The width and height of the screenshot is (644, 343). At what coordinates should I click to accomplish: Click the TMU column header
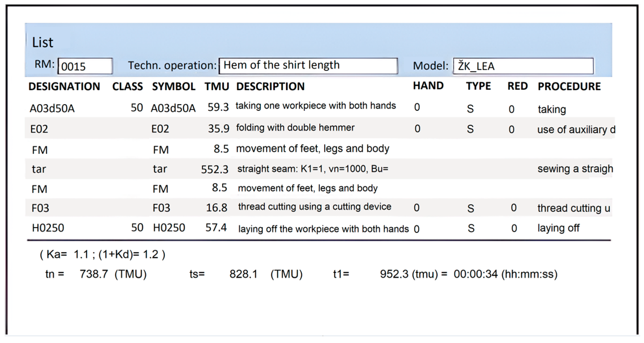pos(217,87)
